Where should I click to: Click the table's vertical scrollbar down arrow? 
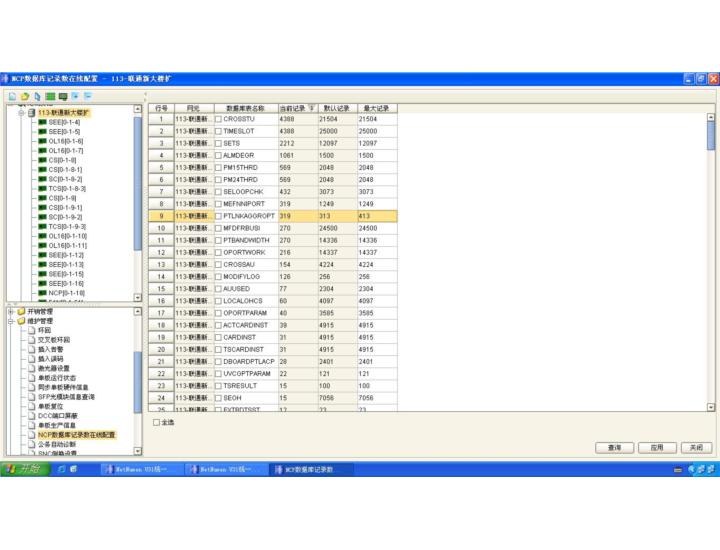(711, 408)
